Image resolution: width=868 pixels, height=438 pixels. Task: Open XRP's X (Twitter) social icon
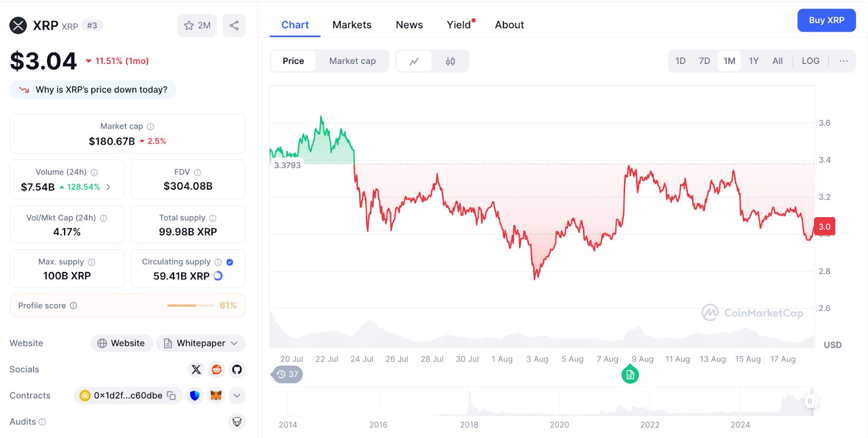pyautogui.click(x=195, y=369)
